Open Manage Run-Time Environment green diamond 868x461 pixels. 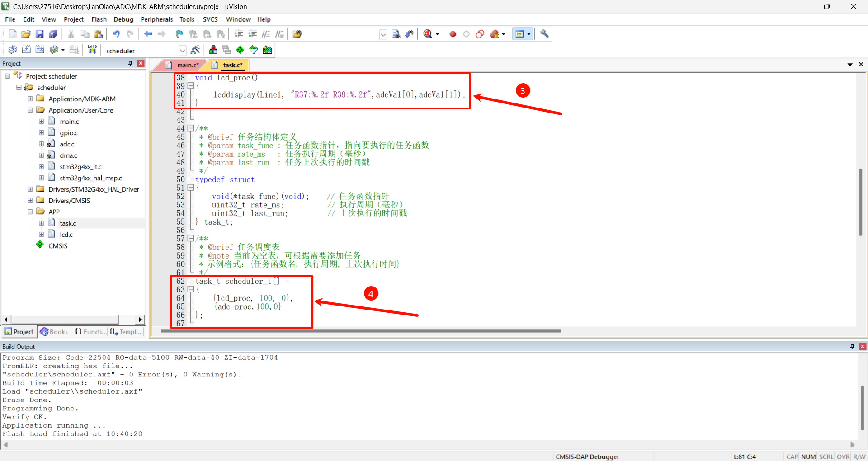tap(240, 50)
